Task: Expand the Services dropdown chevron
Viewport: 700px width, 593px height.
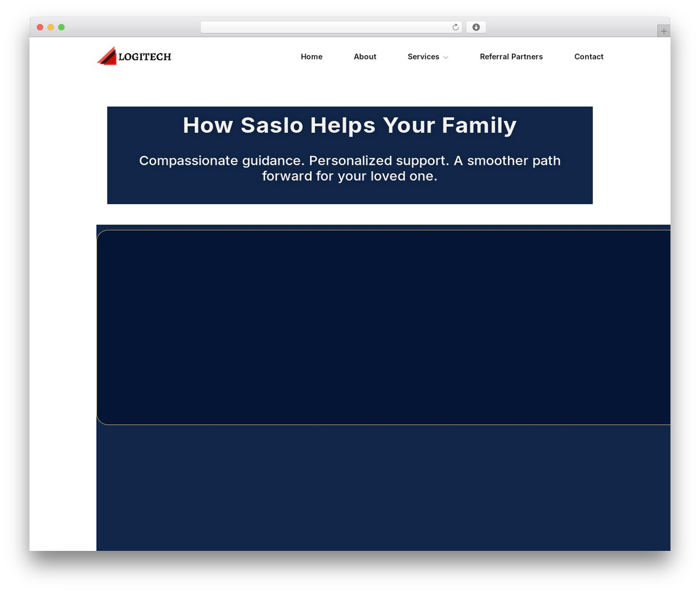Action: [x=446, y=57]
